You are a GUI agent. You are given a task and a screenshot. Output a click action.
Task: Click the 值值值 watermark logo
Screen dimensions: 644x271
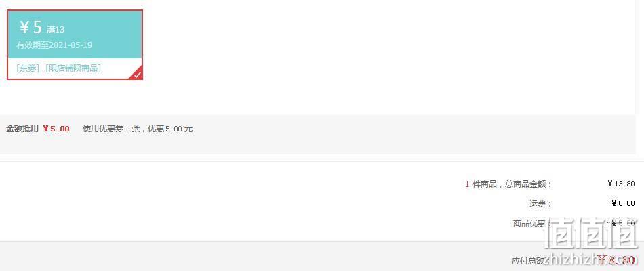pyautogui.click(x=590, y=232)
